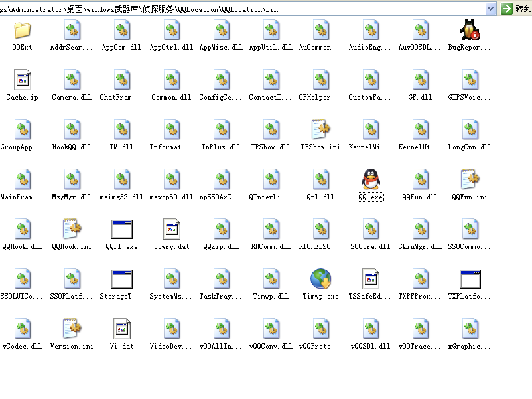Click into the address bar path field
This screenshot has width=532, height=399.
point(243,9)
